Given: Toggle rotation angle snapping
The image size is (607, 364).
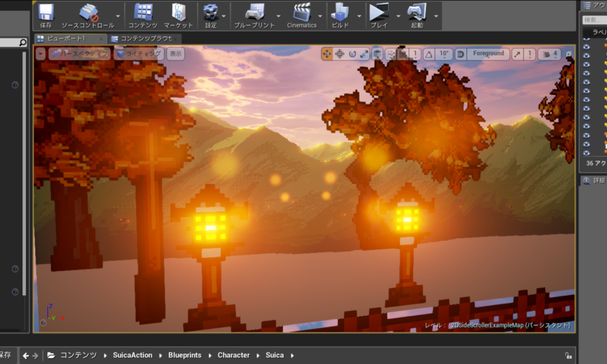Looking at the screenshot, I should 428,54.
